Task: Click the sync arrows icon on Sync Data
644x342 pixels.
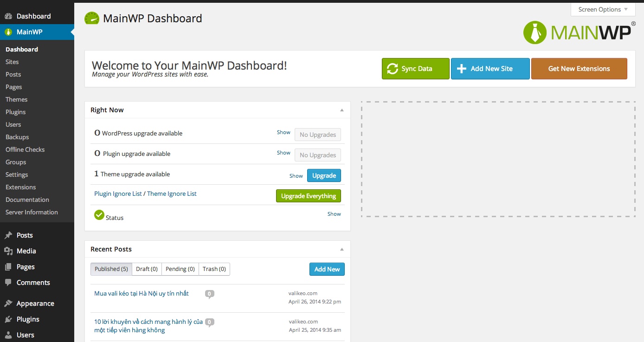Action: pos(393,69)
